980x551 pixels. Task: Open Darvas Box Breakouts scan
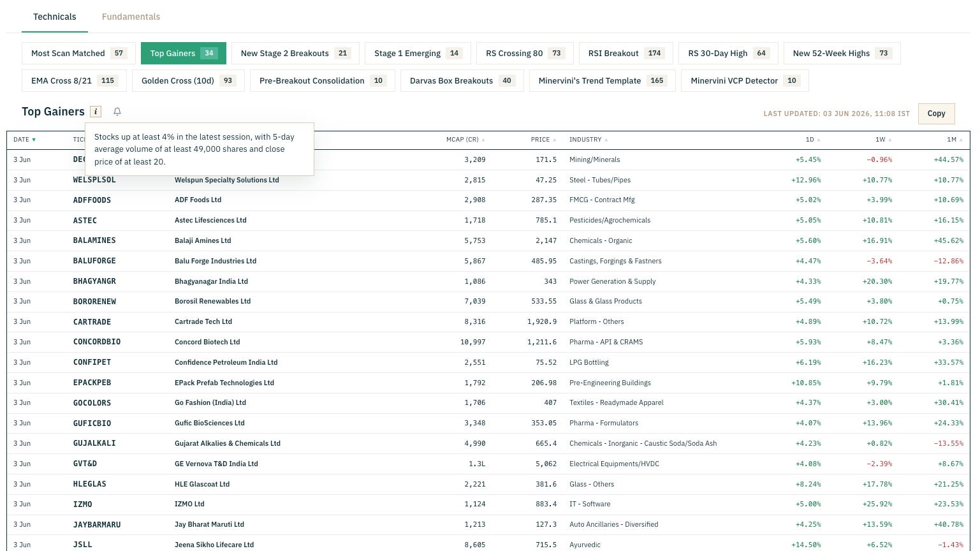[462, 81]
